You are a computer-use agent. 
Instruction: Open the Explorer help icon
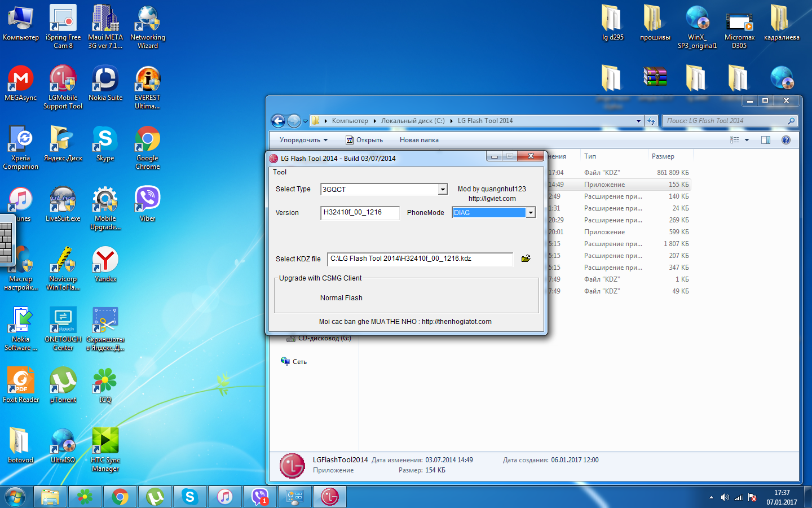point(785,140)
